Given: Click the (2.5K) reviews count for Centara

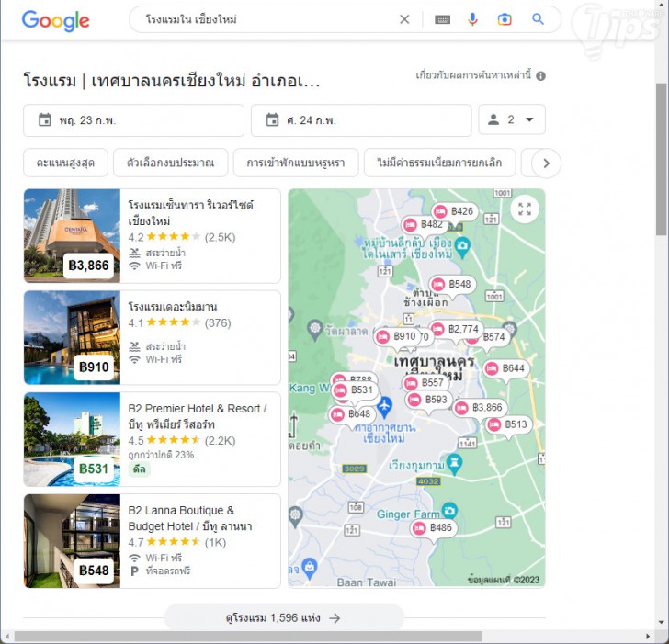Looking at the screenshot, I should pyautogui.click(x=221, y=237).
